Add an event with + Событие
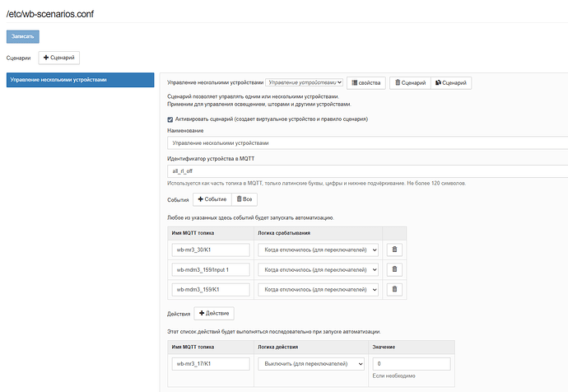 point(212,199)
